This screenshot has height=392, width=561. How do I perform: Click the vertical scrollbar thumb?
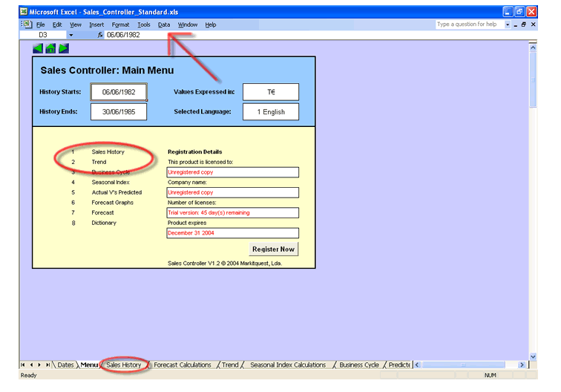point(533,79)
